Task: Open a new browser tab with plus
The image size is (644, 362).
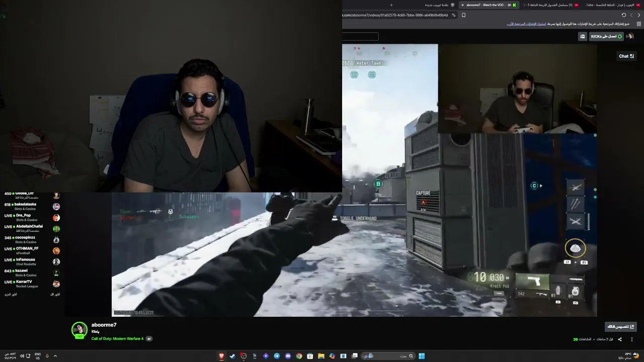Action: click(x=391, y=5)
